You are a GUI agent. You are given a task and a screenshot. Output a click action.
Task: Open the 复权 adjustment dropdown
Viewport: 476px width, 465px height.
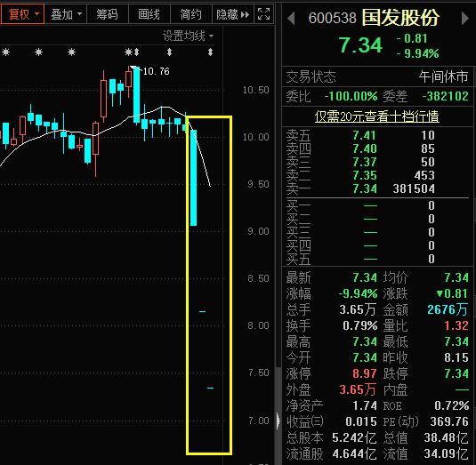pos(22,14)
